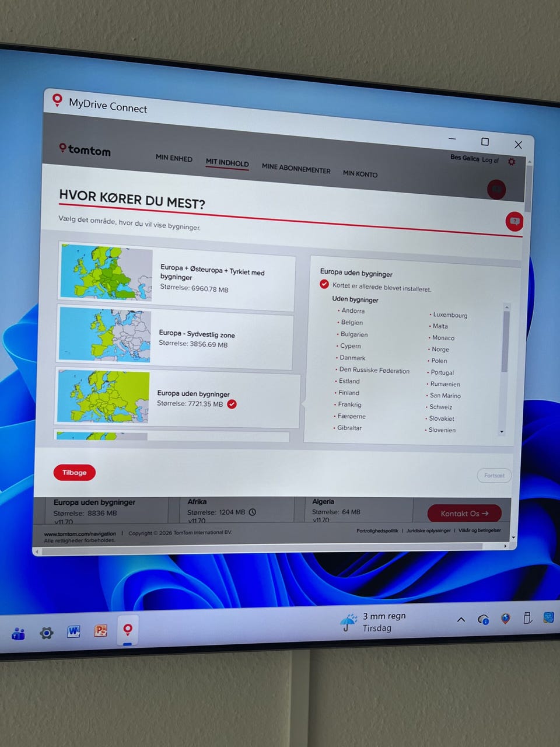
Task: Open the weather widget showing 3 mm regn
Action: coord(373,622)
